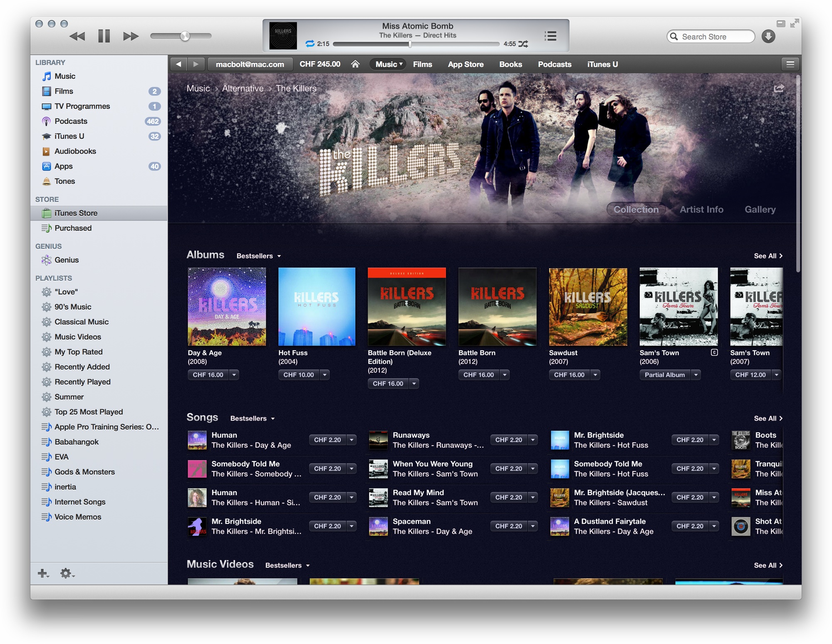Image resolution: width=832 pixels, height=644 pixels.
Task: Buy Hot Fuss for CHF 10.00
Action: click(x=299, y=375)
